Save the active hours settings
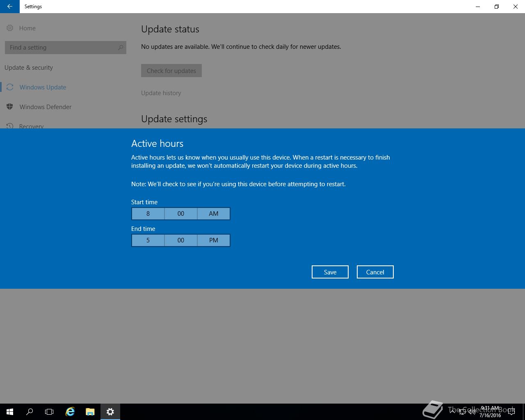The image size is (525, 420). pyautogui.click(x=330, y=272)
